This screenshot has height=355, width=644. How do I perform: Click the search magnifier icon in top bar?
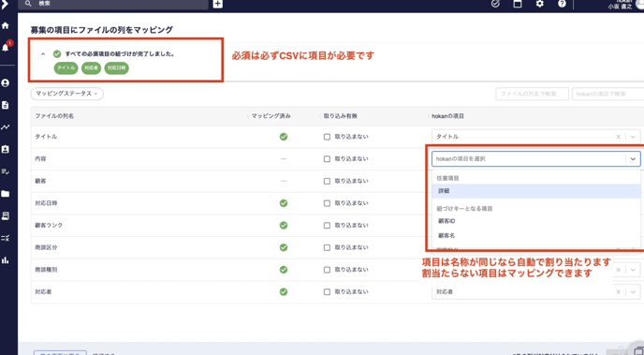[28, 4]
